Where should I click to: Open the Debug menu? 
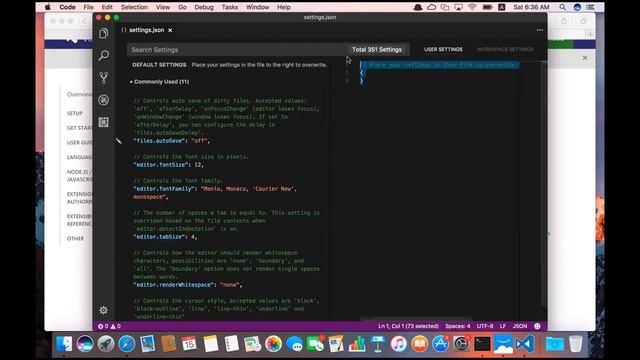204,7
